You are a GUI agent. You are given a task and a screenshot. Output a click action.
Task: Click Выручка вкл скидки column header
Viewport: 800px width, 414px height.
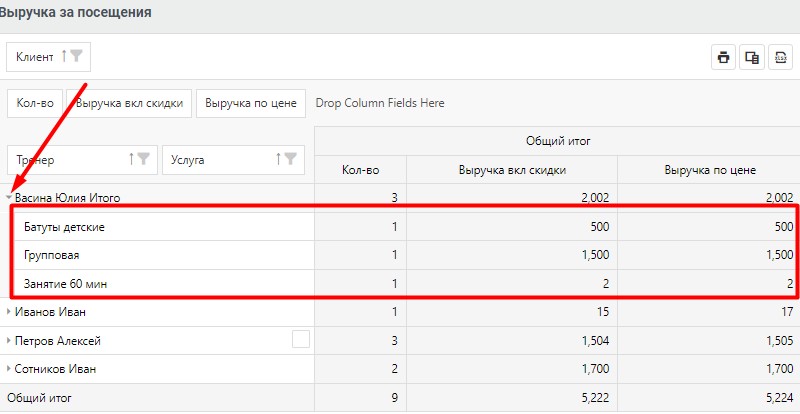tap(512, 170)
